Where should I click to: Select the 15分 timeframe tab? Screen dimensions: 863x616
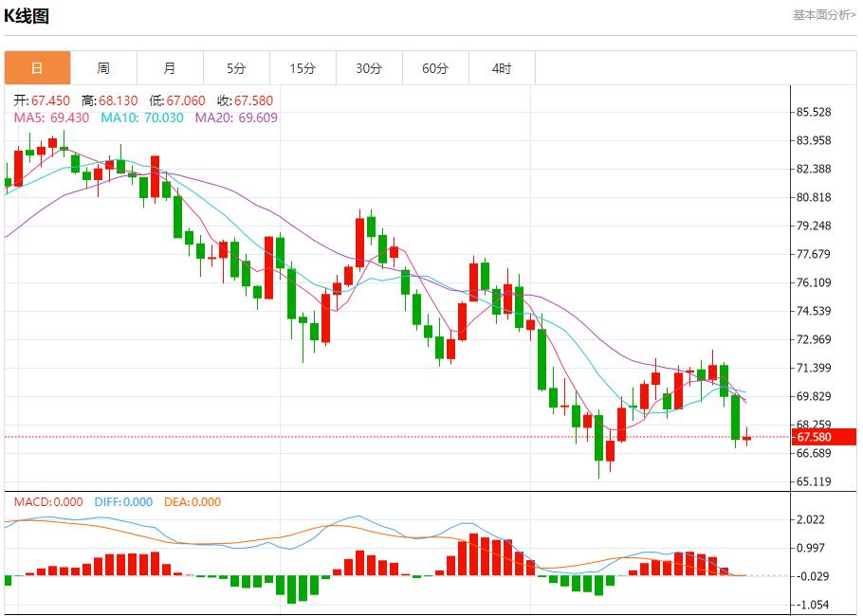tap(303, 68)
